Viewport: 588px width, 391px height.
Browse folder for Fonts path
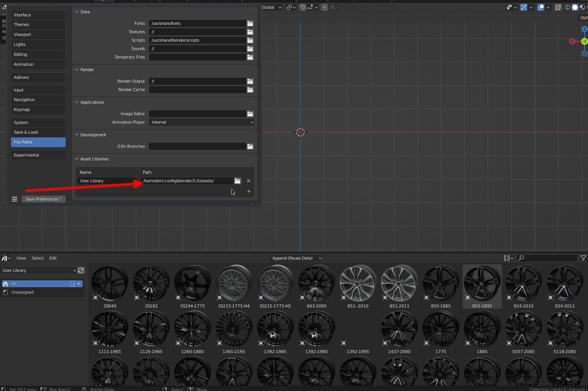[250, 23]
